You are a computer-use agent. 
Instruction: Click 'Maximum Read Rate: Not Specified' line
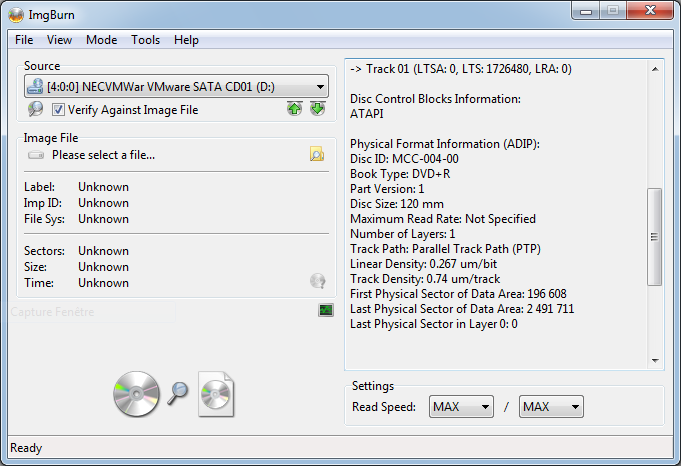(x=443, y=219)
